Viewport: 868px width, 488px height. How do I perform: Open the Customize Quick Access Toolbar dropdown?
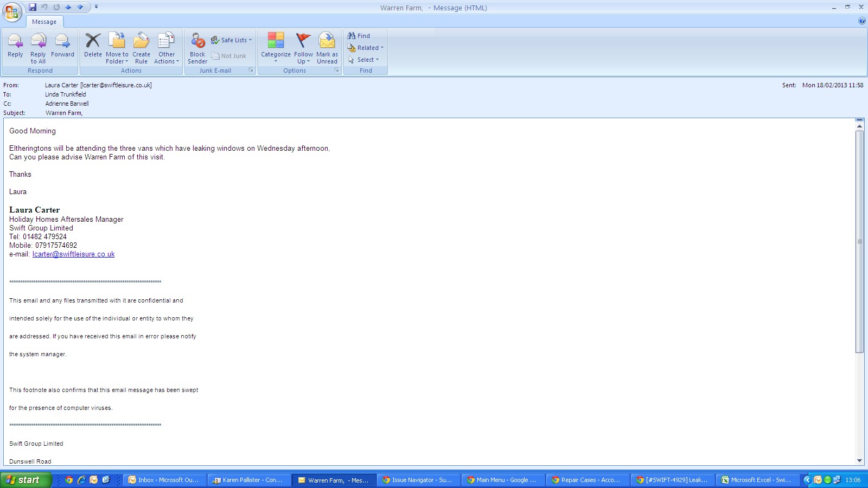point(96,7)
